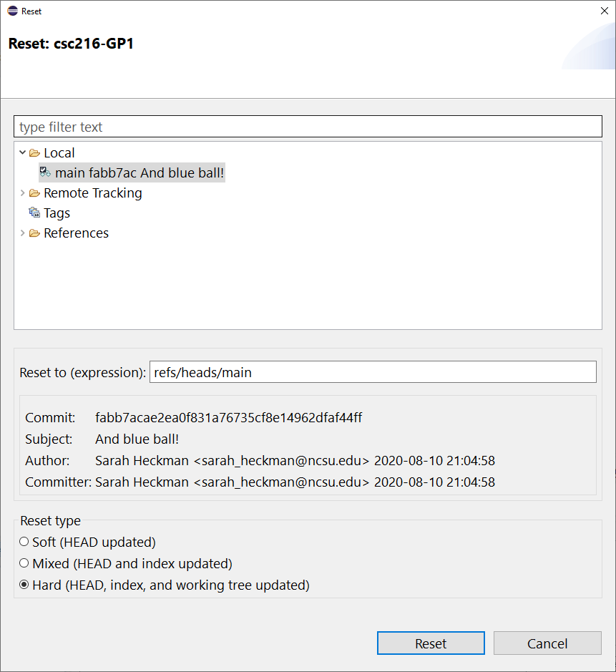Click the References folder icon
Viewport: 616px width, 672px height.
point(34,233)
